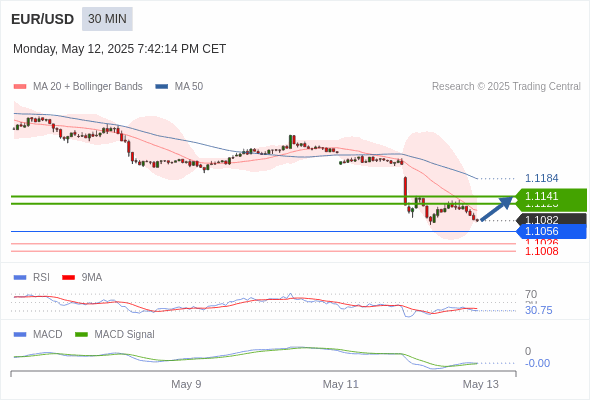Toggle the 9MA red legend entry

click(82, 277)
